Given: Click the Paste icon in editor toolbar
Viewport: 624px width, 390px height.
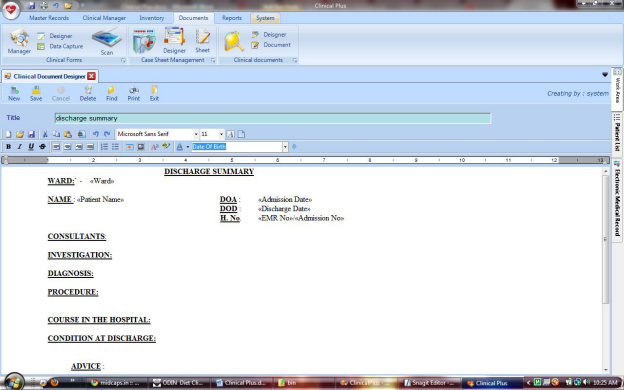Looking at the screenshot, I should pos(68,135).
